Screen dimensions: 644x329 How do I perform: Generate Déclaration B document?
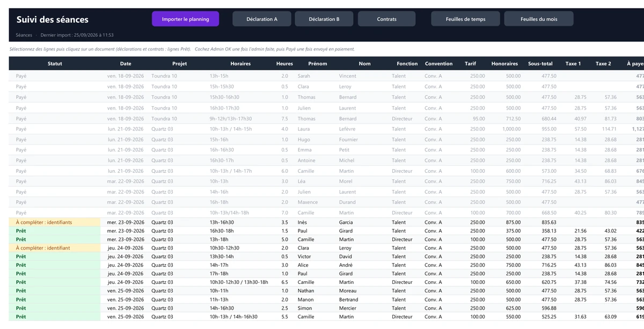[324, 19]
